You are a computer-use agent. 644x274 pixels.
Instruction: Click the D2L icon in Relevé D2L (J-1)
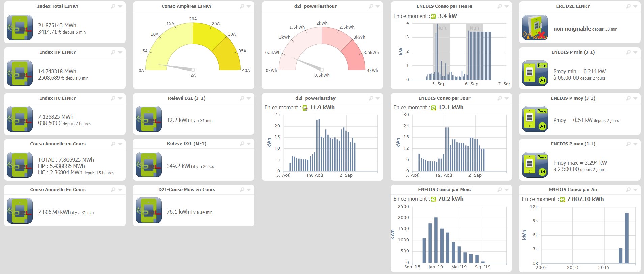[x=149, y=119]
